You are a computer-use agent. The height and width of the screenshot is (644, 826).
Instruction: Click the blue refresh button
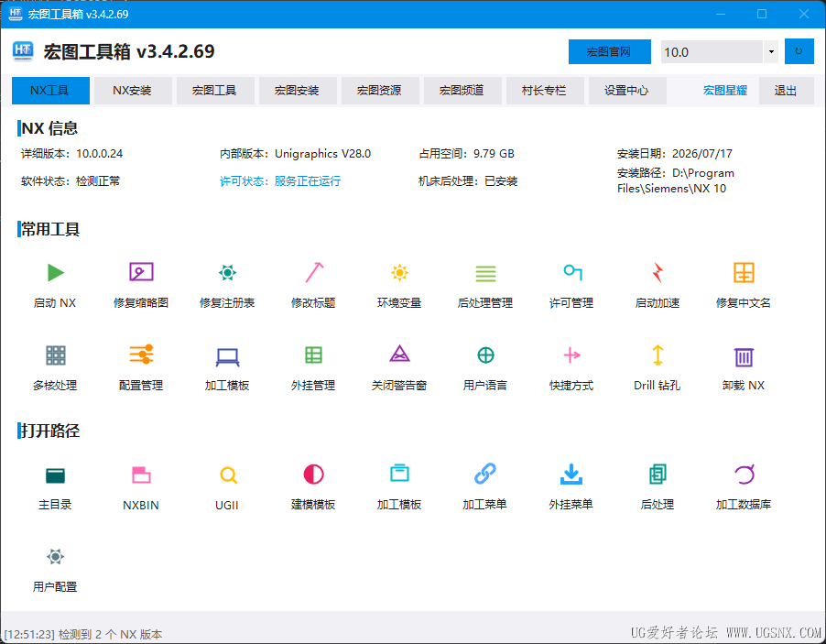799,51
